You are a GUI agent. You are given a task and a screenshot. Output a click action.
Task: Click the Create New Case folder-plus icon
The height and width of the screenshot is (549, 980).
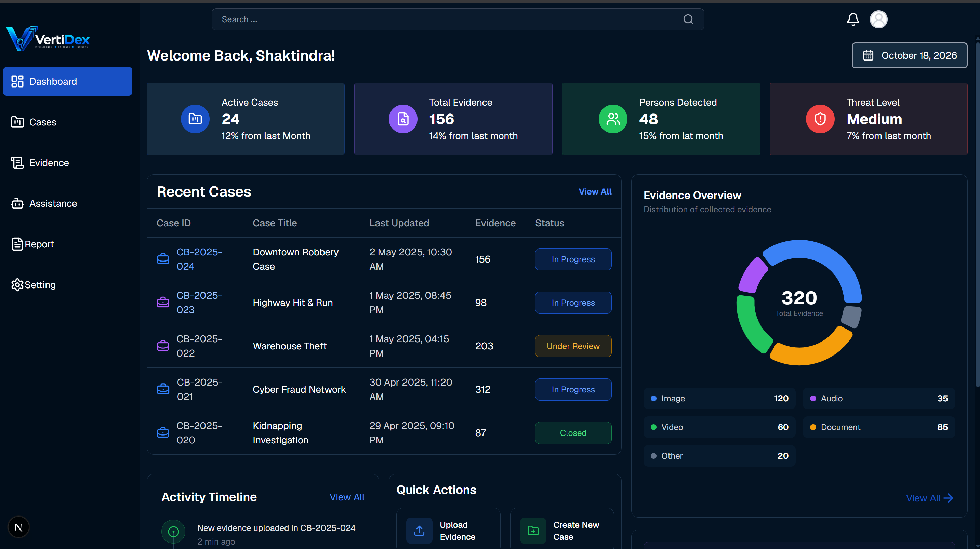click(533, 530)
